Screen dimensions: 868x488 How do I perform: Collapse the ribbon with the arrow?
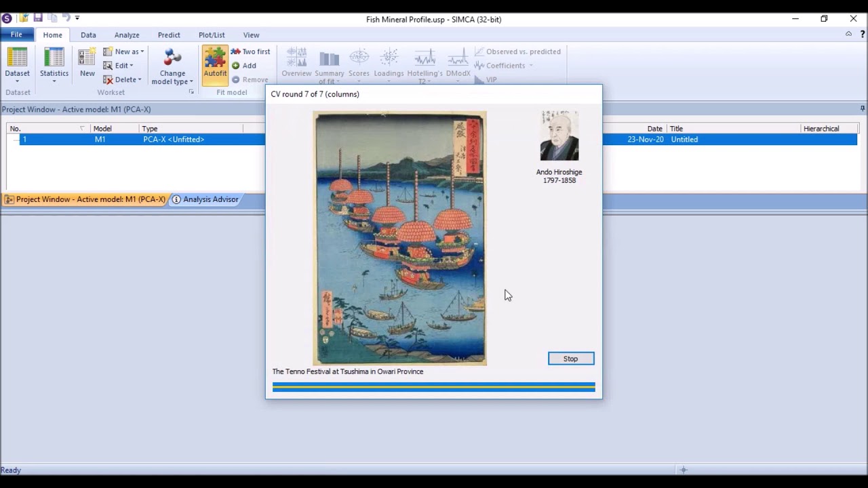point(848,34)
